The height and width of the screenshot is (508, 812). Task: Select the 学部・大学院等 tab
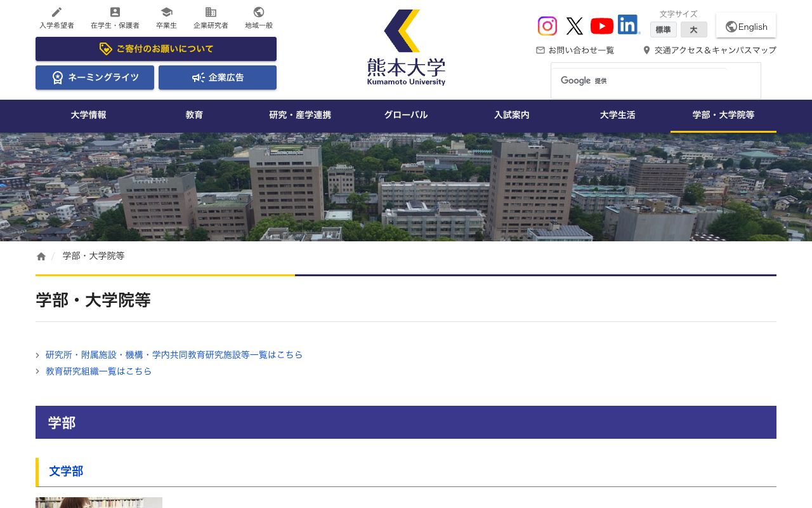723,116
